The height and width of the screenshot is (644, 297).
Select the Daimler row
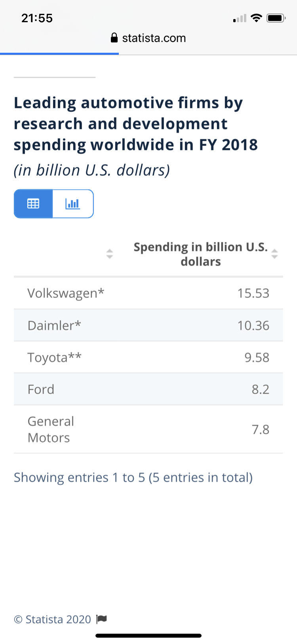click(x=148, y=325)
